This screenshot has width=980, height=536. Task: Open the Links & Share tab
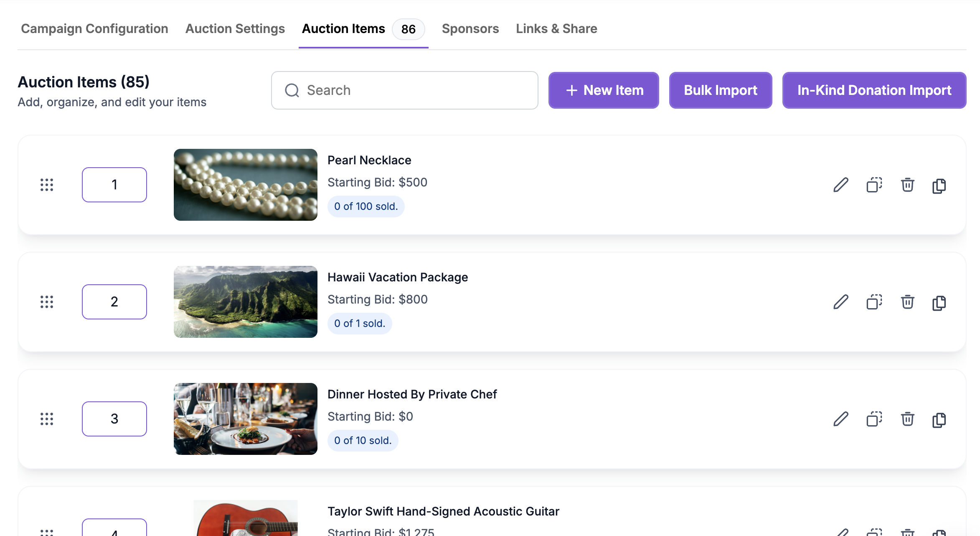click(556, 28)
